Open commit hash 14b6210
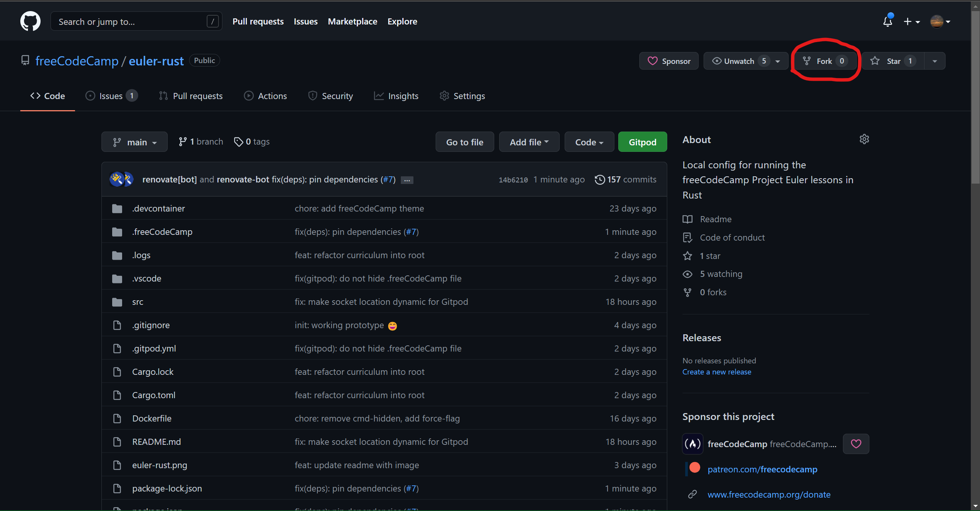Image resolution: width=980 pixels, height=511 pixels. click(x=513, y=180)
